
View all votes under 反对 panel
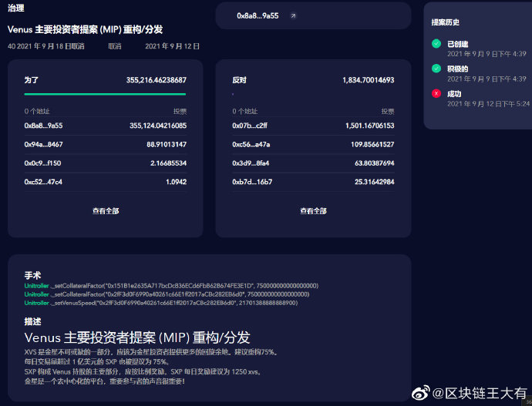coord(313,211)
